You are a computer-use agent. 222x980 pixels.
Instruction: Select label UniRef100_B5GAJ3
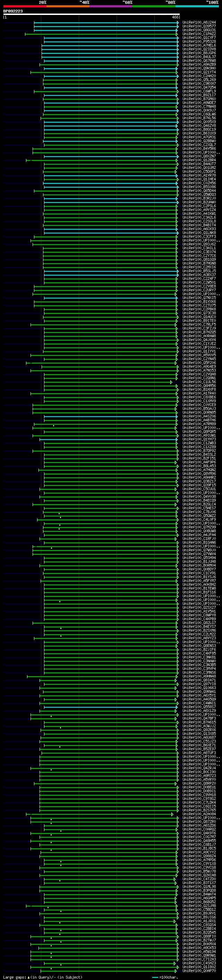click(199, 408)
